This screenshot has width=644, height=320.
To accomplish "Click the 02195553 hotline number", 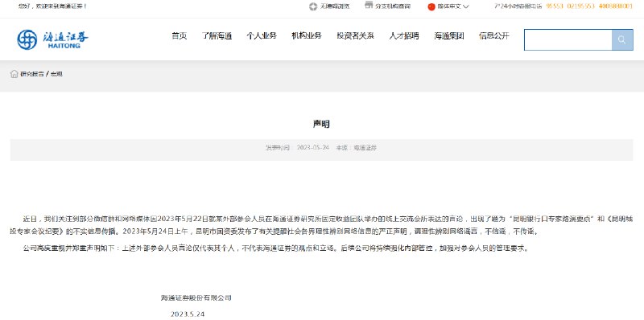I will pos(581,6).
